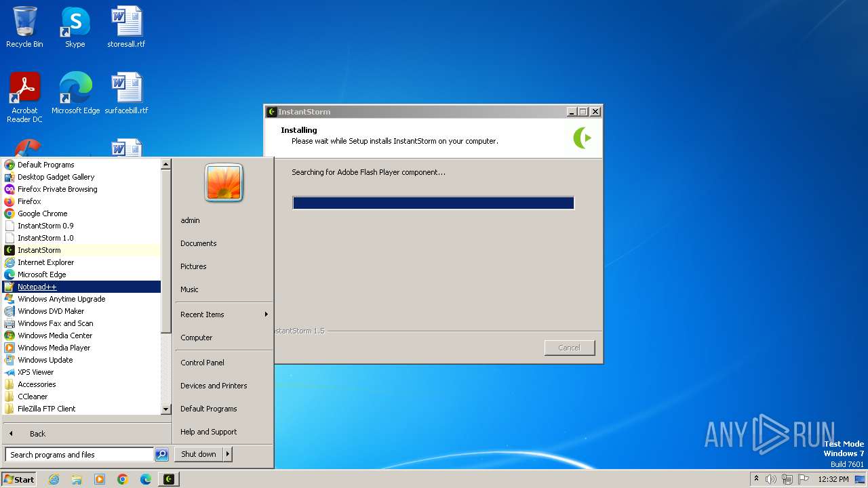The width and height of the screenshot is (868, 488).
Task: Click the InstantStorm title bar icon
Action: (272, 112)
